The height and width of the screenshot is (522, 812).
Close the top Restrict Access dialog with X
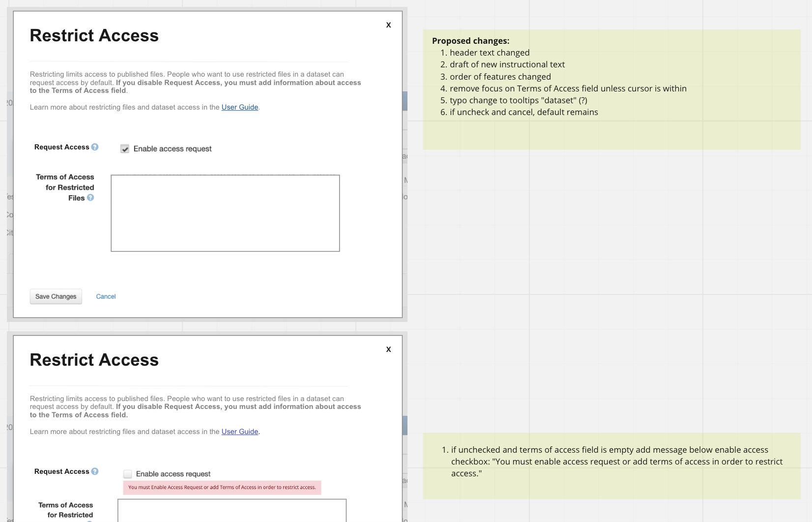pyautogui.click(x=388, y=25)
